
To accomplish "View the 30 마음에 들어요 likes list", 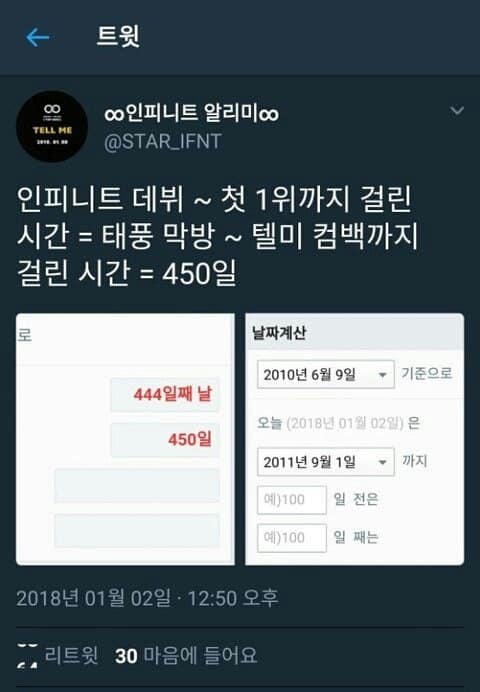I will point(186,655).
